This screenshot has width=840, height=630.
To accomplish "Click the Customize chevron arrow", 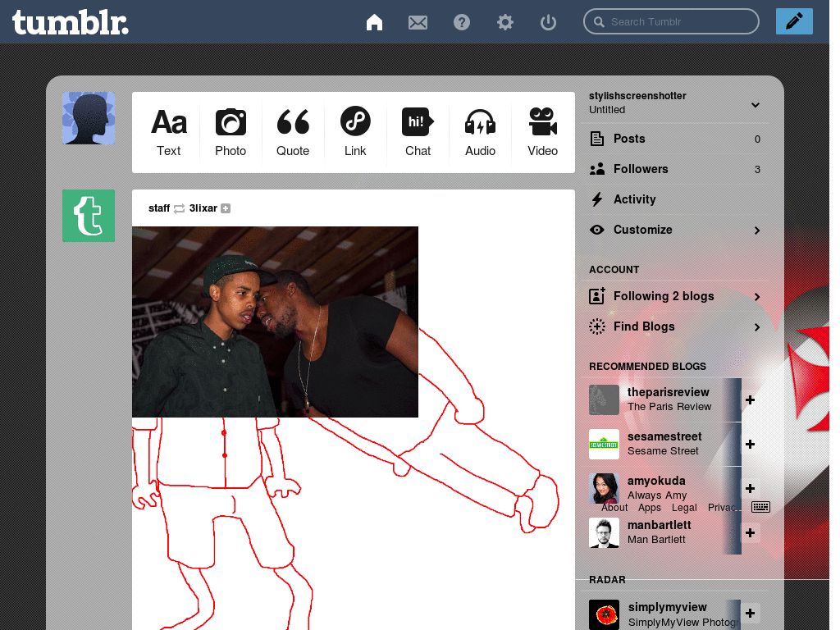I will (x=757, y=231).
